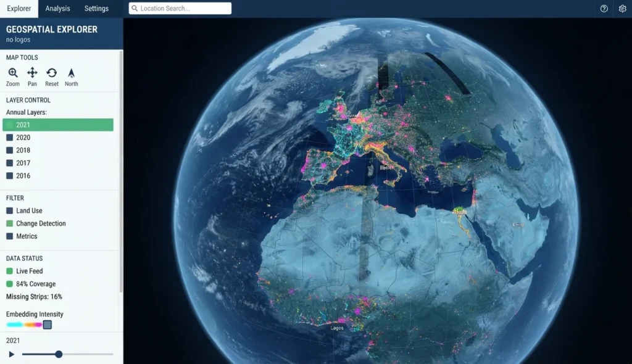This screenshot has width=632, height=364.
Task: Click the Embedding Intensity label
Action: 35,314
